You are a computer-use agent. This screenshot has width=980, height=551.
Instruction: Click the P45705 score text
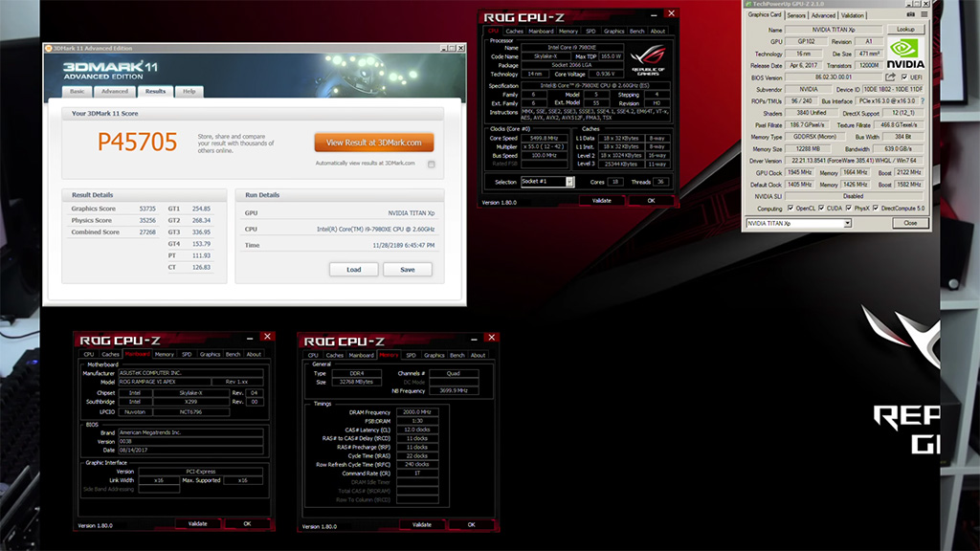tap(137, 142)
